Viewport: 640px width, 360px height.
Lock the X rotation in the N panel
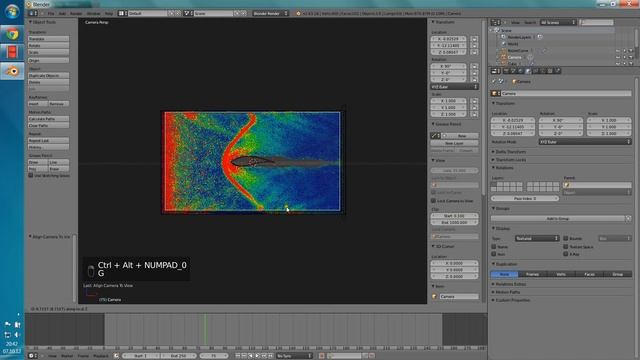point(474,66)
